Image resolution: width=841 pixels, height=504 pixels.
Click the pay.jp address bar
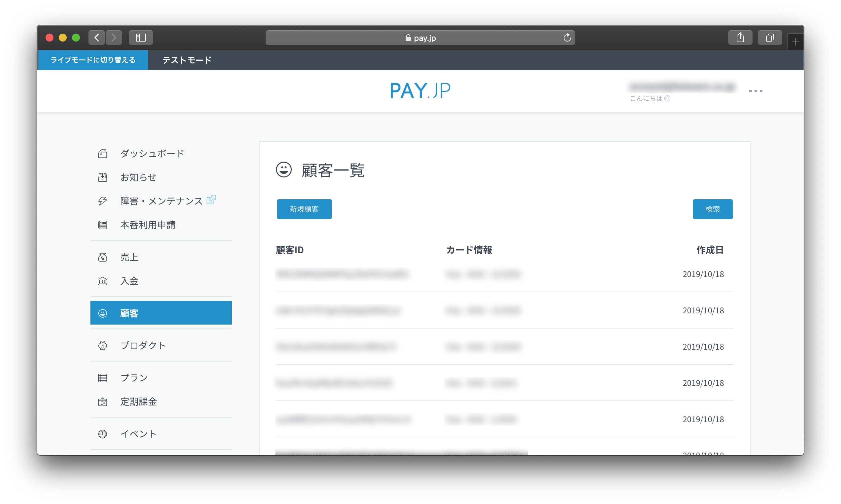click(x=420, y=38)
